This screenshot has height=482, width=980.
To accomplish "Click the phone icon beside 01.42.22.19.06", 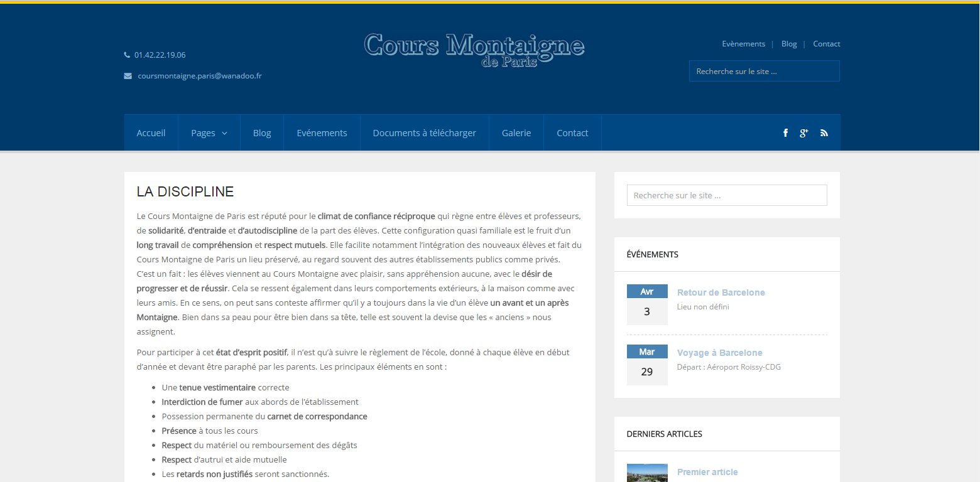I will pos(127,55).
